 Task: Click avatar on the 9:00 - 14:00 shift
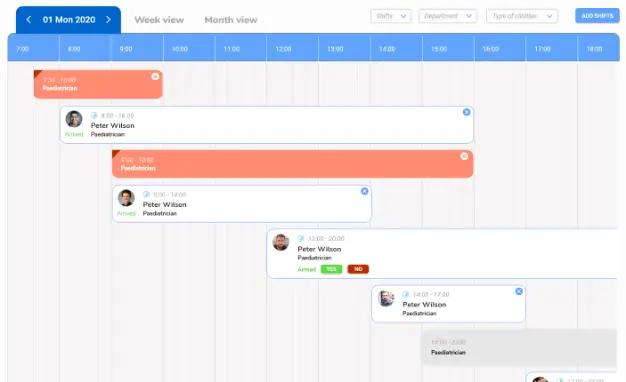pyautogui.click(x=126, y=198)
